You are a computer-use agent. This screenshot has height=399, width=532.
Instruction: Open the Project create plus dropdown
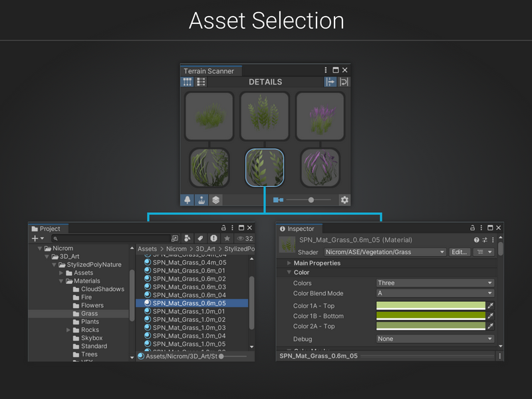click(38, 239)
